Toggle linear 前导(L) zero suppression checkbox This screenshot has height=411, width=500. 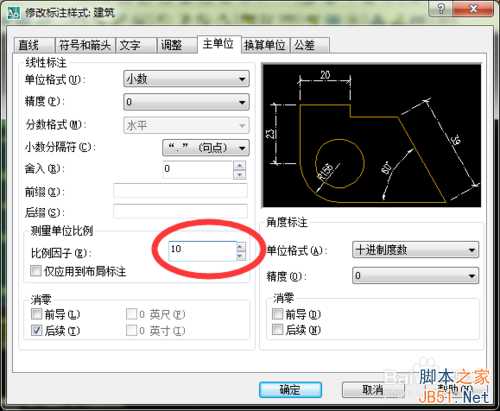coord(36,314)
